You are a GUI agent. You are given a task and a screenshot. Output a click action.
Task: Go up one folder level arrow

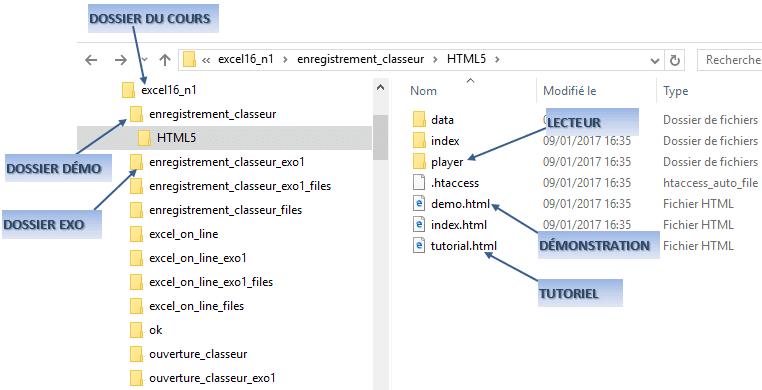(x=165, y=60)
